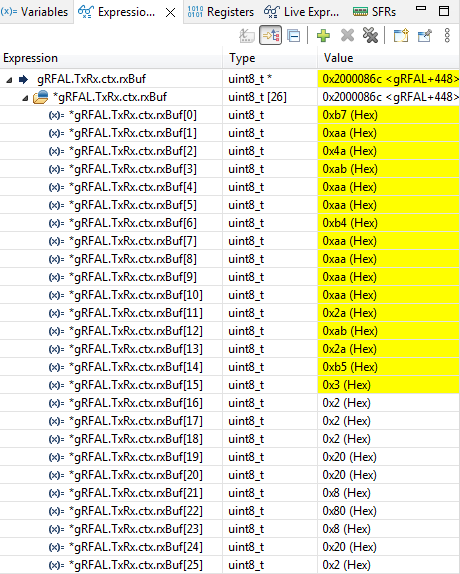Open the Live Expressions tab
Image resolution: width=460 pixels, height=574 pixels.
point(301,12)
